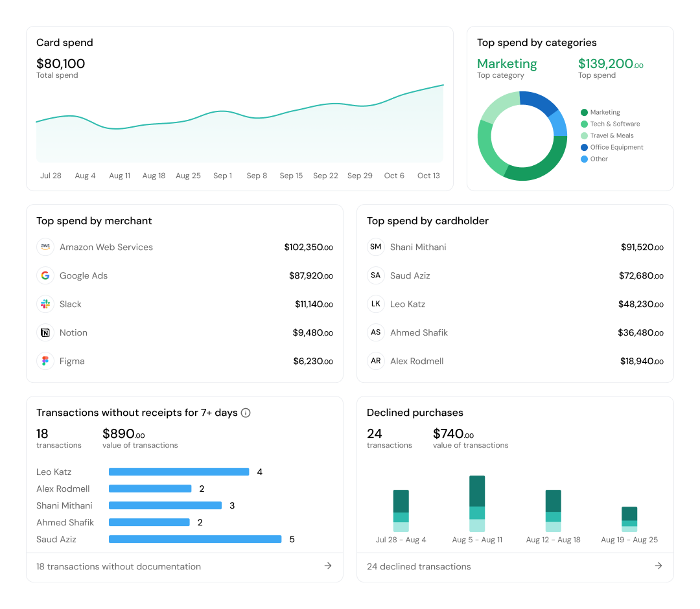Click the $87,920.00 merchant amount
The image size is (700, 609).
point(311,276)
